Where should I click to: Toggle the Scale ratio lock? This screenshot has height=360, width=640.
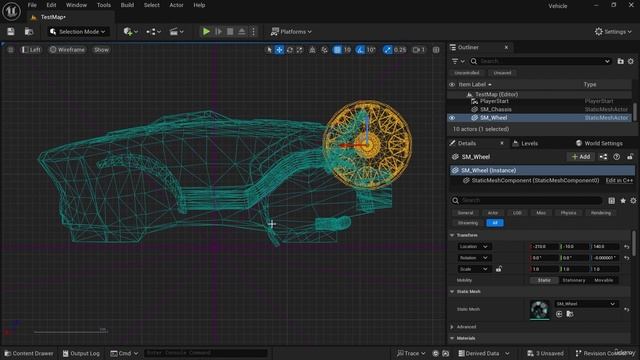coord(499,269)
